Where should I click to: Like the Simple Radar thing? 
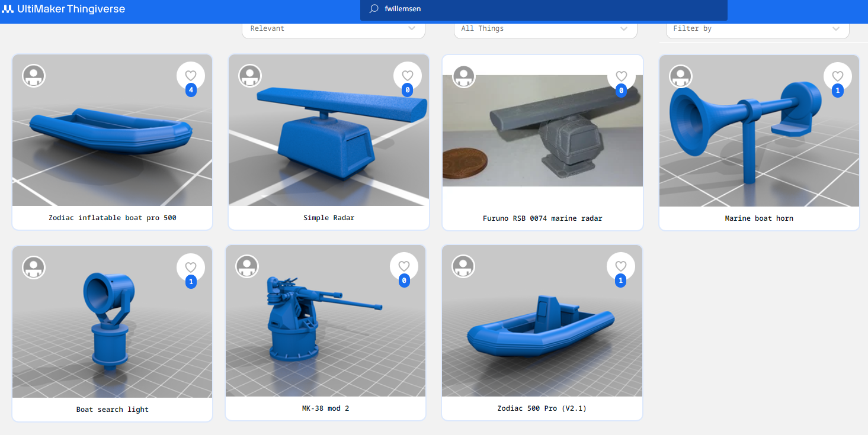pyautogui.click(x=408, y=76)
